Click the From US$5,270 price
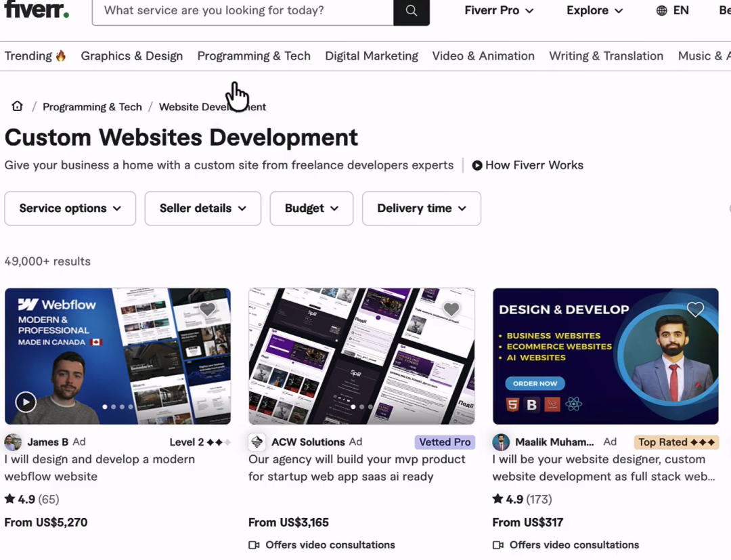The width and height of the screenshot is (731, 560). point(46,522)
